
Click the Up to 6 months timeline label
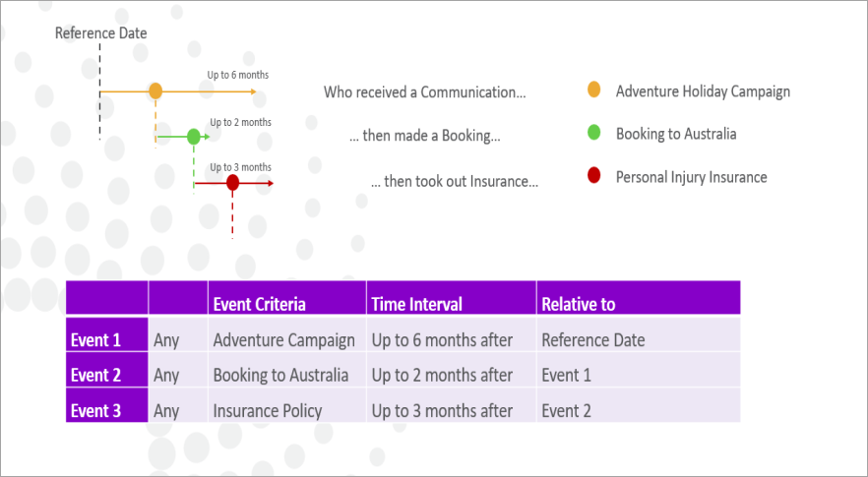click(238, 75)
